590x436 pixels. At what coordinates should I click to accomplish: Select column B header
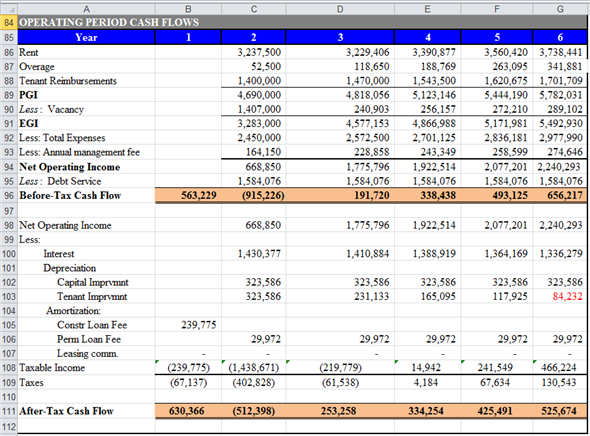point(188,9)
